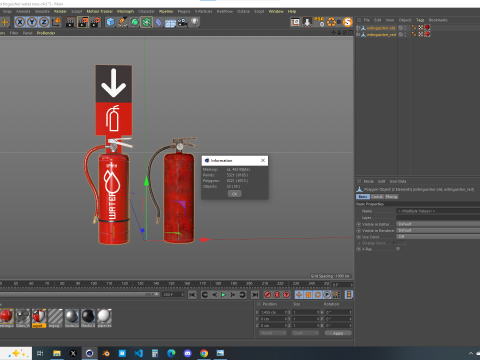480x360 pixels.
Task: Toggle the Y axis lock
Action: 32,22
